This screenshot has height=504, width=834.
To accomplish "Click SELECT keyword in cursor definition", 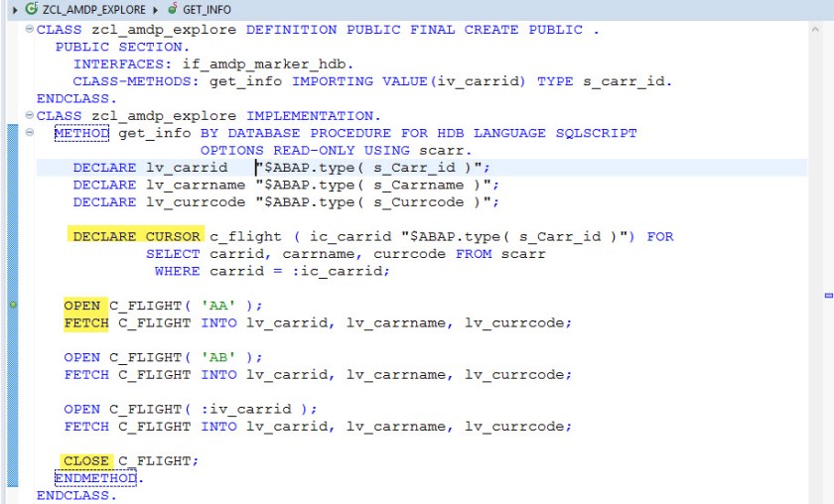I will tap(173, 254).
